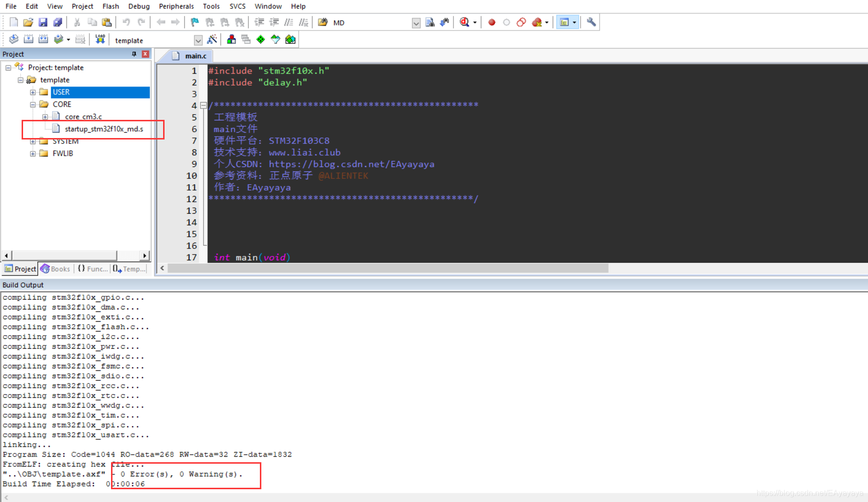Image resolution: width=868 pixels, height=502 pixels.
Task: Open Configuration with the wrench icon
Action: [x=591, y=22]
